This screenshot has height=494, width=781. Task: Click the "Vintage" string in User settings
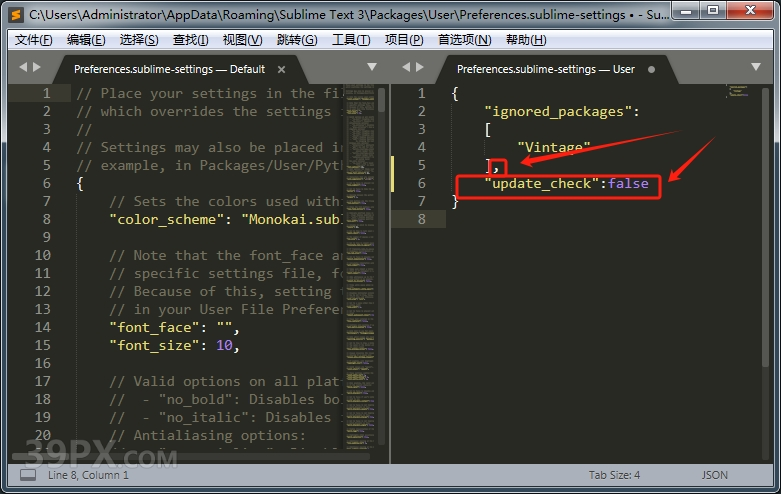pyautogui.click(x=554, y=147)
